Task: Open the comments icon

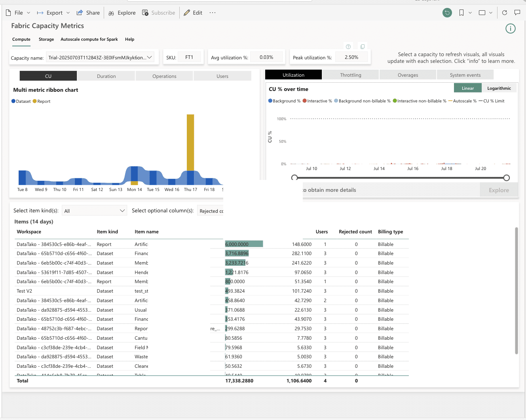Action: pos(517,13)
